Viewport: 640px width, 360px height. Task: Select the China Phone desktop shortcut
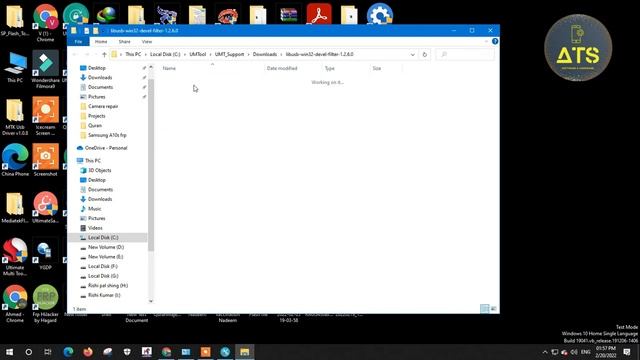point(15,160)
